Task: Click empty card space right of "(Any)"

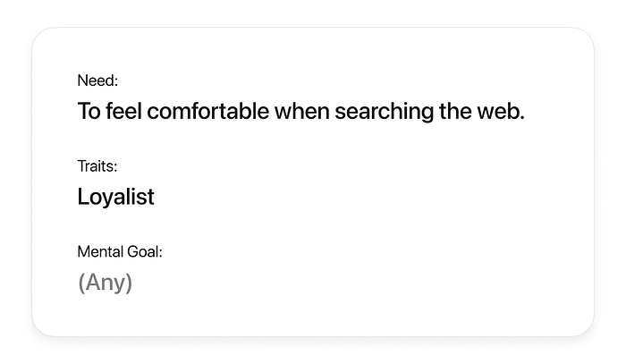Action: (x=358, y=283)
